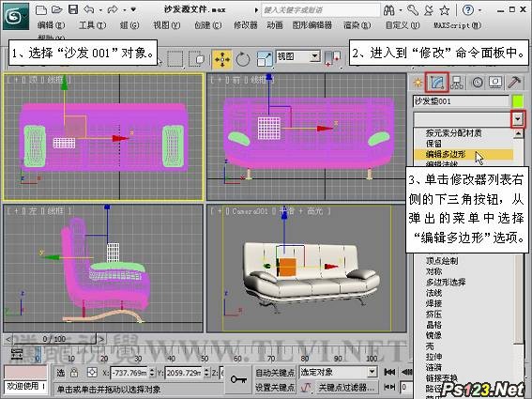Click the green object color swatch
This screenshot has width=532, height=399.
(518, 101)
